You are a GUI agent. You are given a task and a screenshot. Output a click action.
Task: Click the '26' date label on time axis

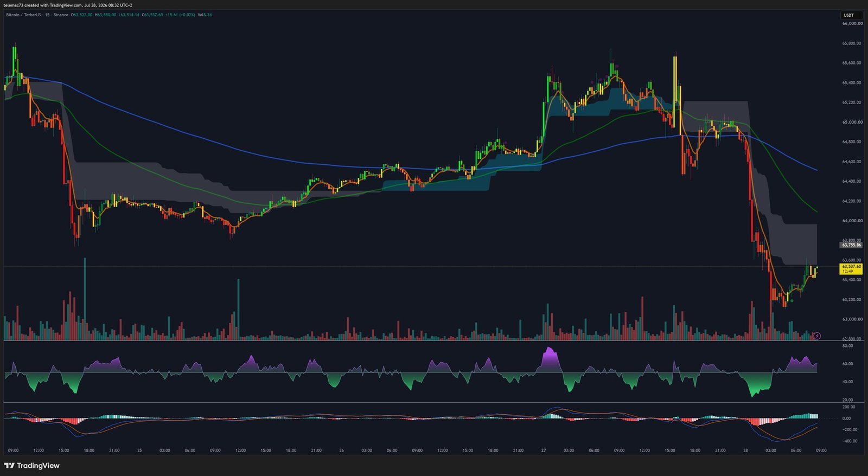coord(341,451)
